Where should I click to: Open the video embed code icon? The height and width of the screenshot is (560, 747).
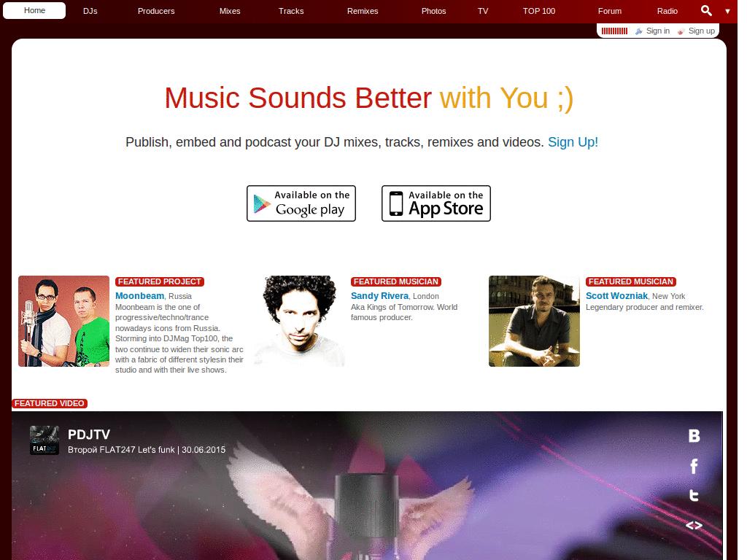694,525
